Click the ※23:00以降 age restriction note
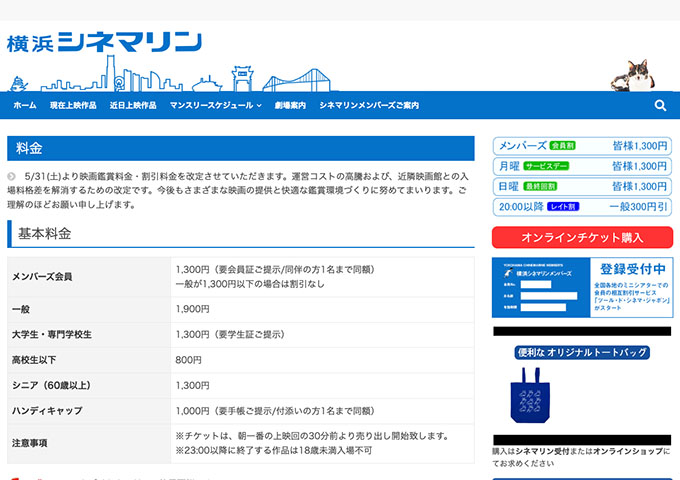This screenshot has height=480, width=680. (x=274, y=451)
